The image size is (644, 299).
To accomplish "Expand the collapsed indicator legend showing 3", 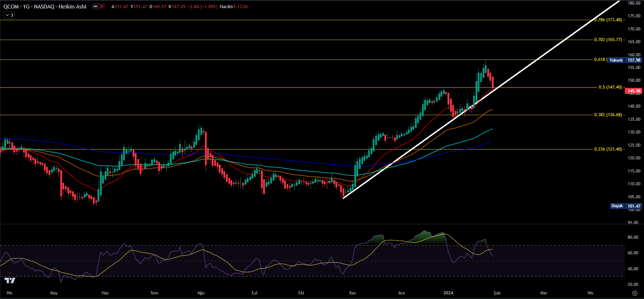I will 9,15.
